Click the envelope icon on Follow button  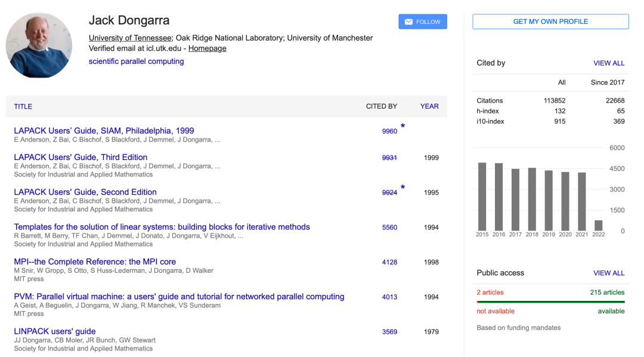[x=408, y=22]
